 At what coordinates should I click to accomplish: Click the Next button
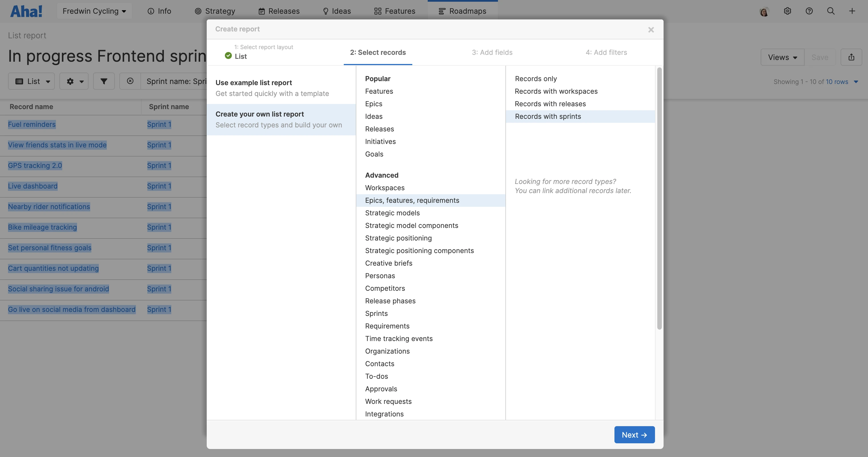tap(634, 435)
